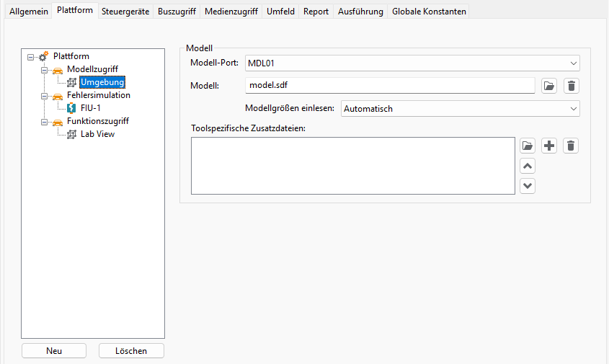Open the Medienzugriff tab
This screenshot has height=364, width=609.
(x=231, y=12)
